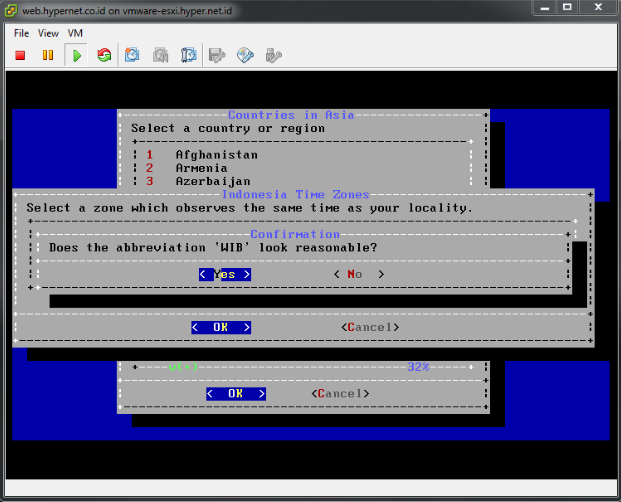
Task: Select Afghanistan in the country list
Action: pos(217,155)
